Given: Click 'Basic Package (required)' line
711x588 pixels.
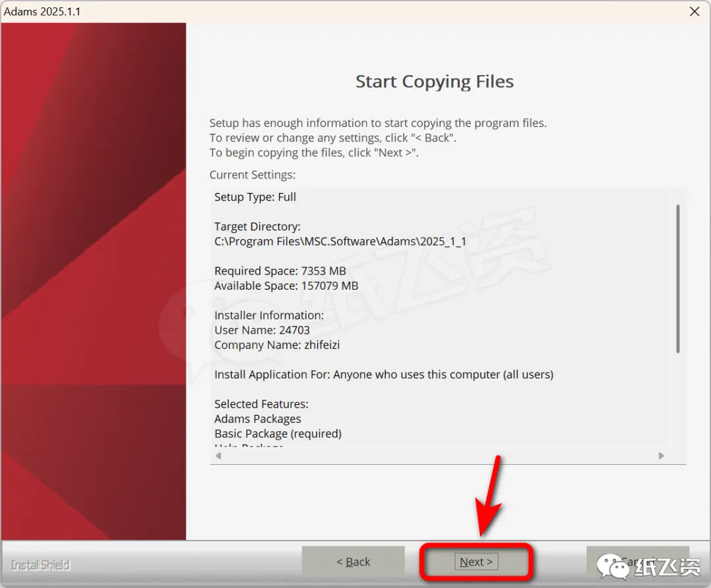Looking at the screenshot, I should point(278,433).
